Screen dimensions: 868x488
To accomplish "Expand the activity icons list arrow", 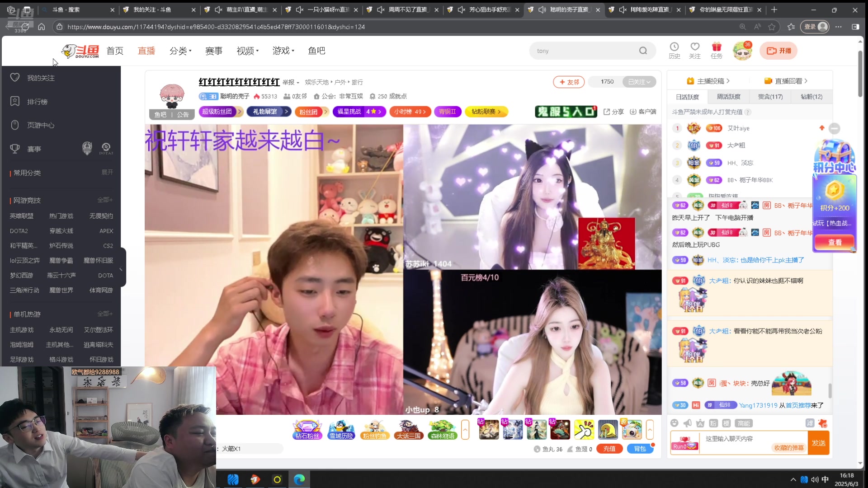I will (x=465, y=429).
